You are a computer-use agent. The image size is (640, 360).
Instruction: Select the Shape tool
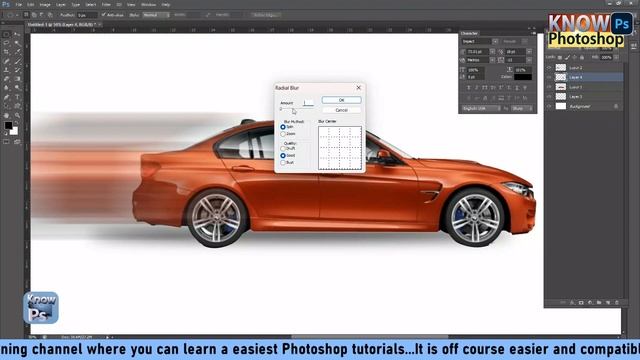pyautogui.click(x=17, y=106)
